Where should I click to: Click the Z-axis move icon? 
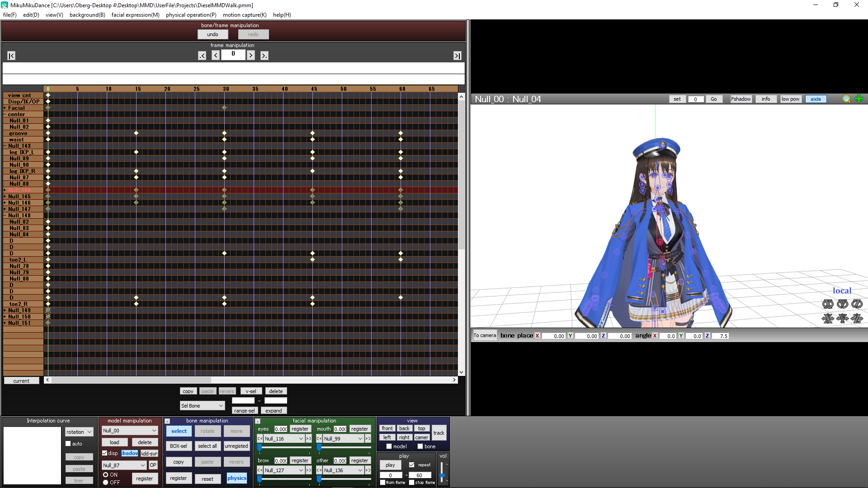[857, 319]
